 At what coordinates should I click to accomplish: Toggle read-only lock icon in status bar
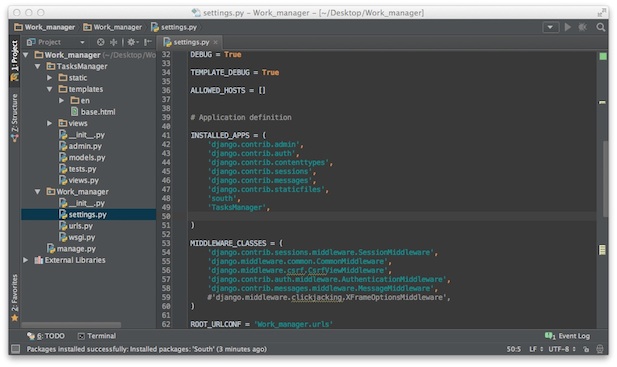(586, 349)
